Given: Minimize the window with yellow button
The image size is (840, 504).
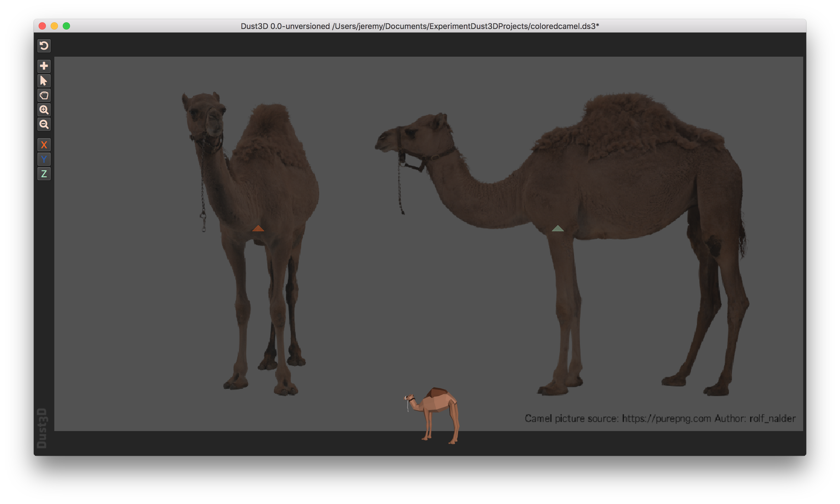Looking at the screenshot, I should [54, 26].
